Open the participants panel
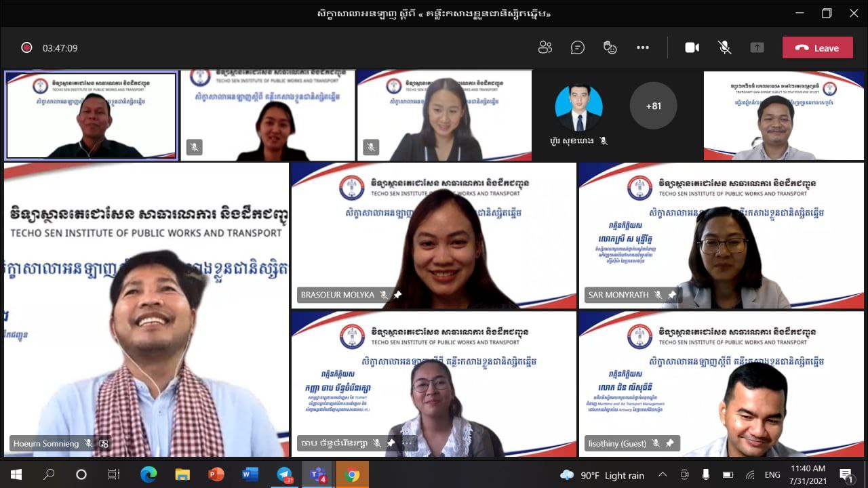 coord(545,47)
